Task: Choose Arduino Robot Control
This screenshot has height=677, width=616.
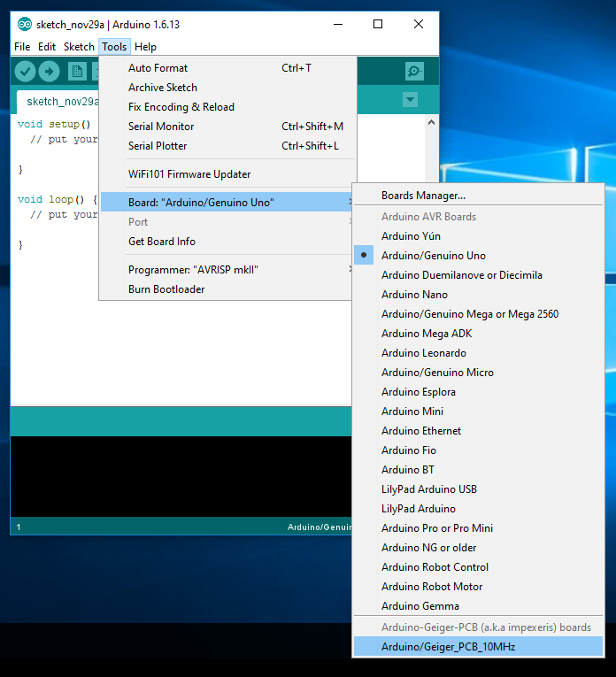Action: pyautogui.click(x=478, y=566)
